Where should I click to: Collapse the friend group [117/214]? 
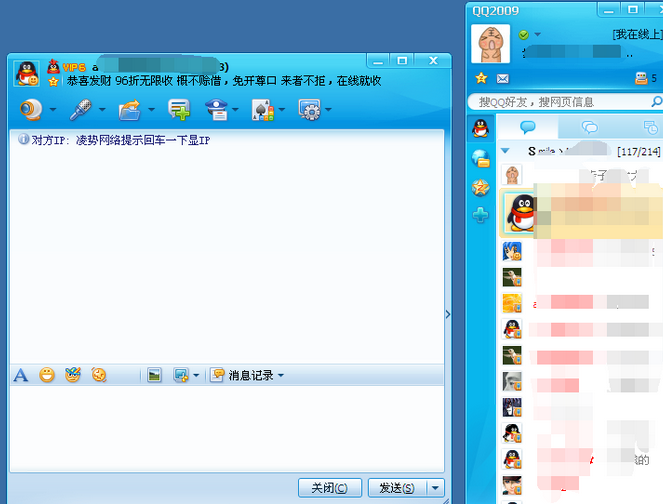coord(505,151)
